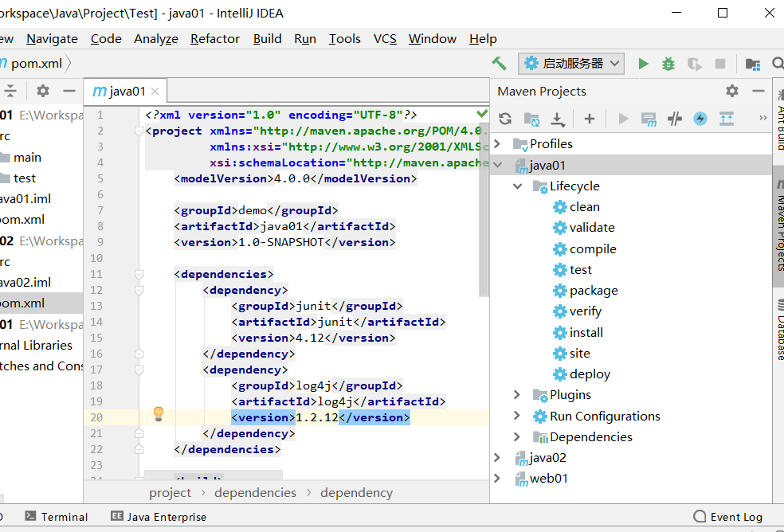
Task: Expand the java02 Maven project
Action: 497,457
